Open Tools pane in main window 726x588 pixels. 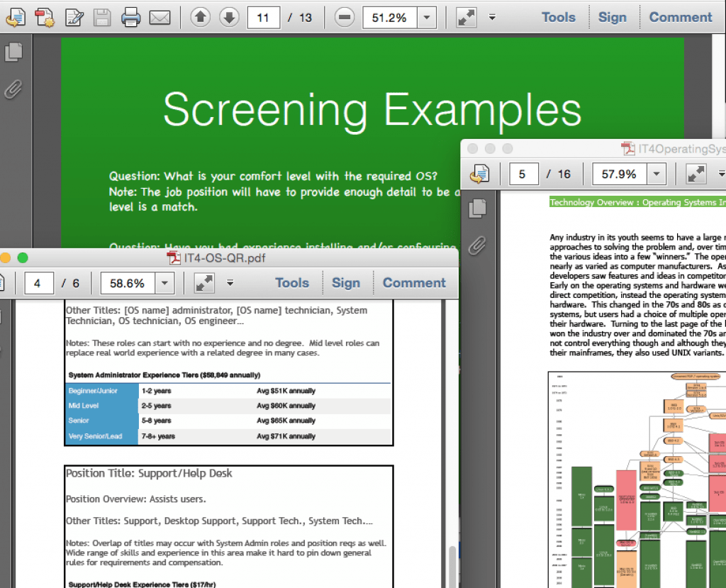pos(558,18)
